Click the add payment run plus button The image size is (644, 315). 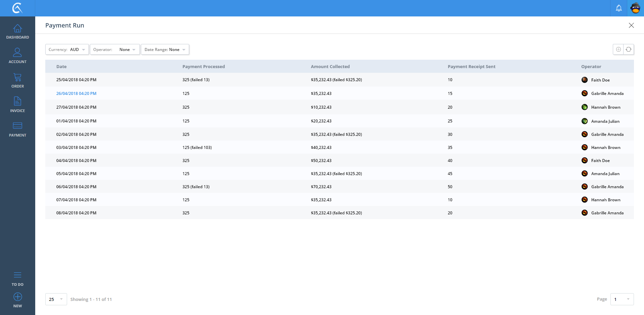618,49
